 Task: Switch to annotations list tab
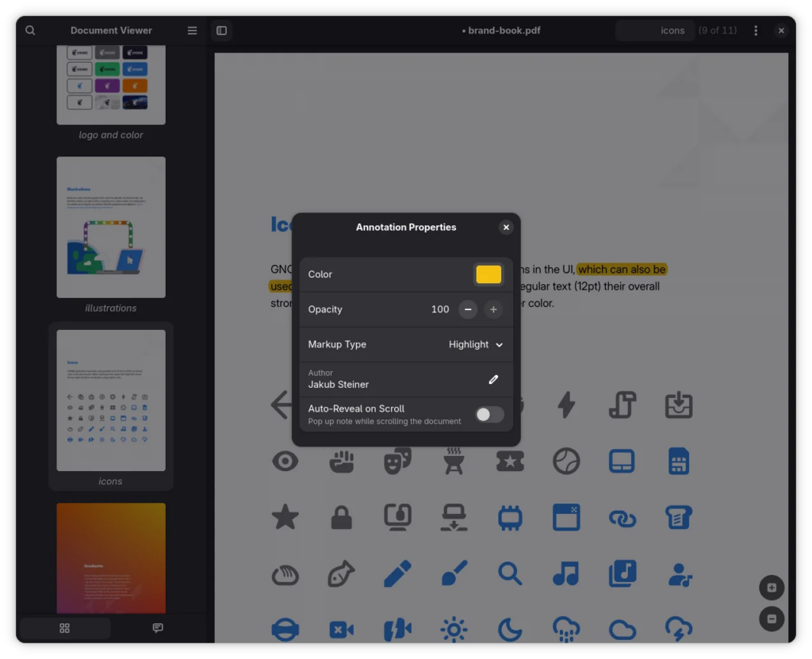coord(158,628)
